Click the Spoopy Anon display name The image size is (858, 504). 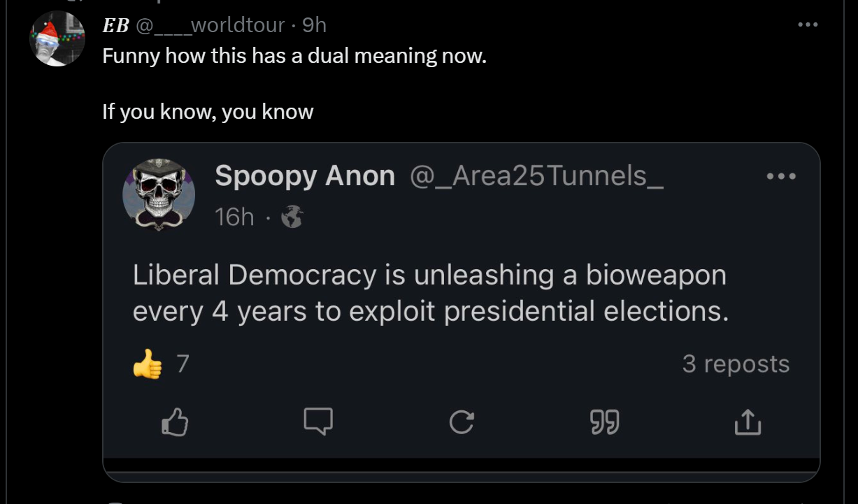click(305, 176)
